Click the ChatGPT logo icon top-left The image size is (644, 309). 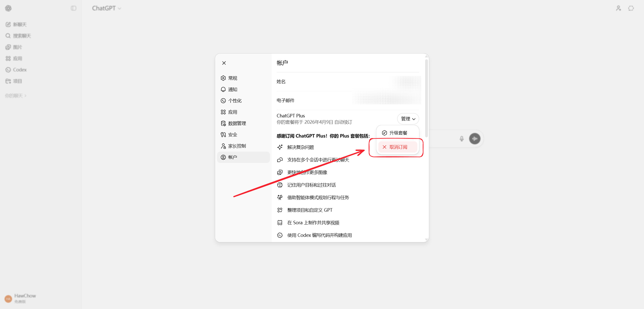click(8, 8)
